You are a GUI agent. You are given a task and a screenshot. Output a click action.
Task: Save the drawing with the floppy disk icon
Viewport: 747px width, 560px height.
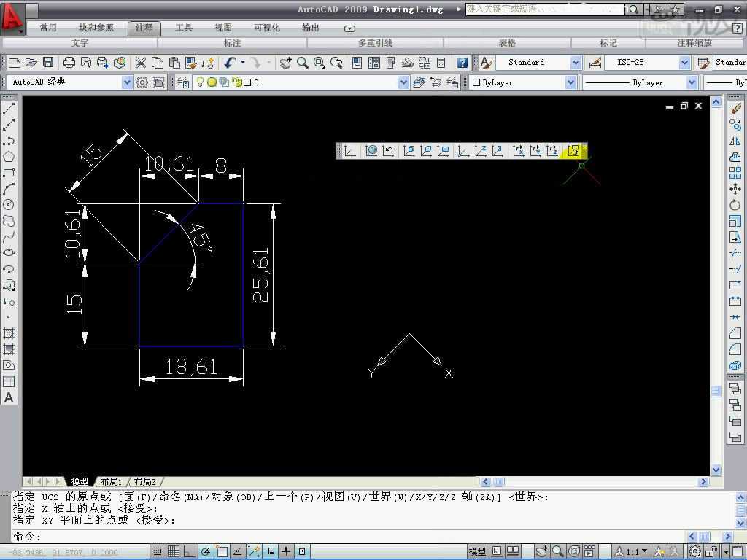(x=47, y=63)
